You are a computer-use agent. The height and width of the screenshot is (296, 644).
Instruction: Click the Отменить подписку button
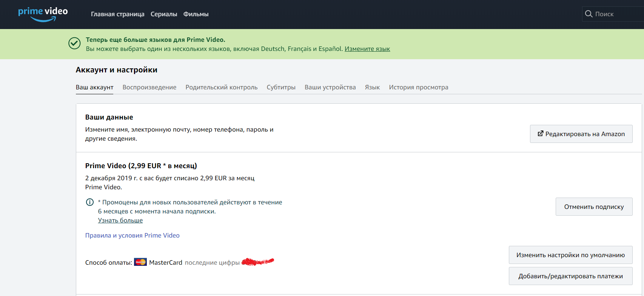[x=594, y=207]
